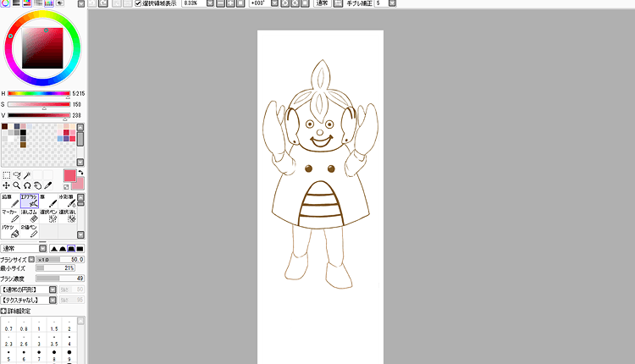
Task: Toggle the color mixer panel icon
Action: tap(38, 3)
